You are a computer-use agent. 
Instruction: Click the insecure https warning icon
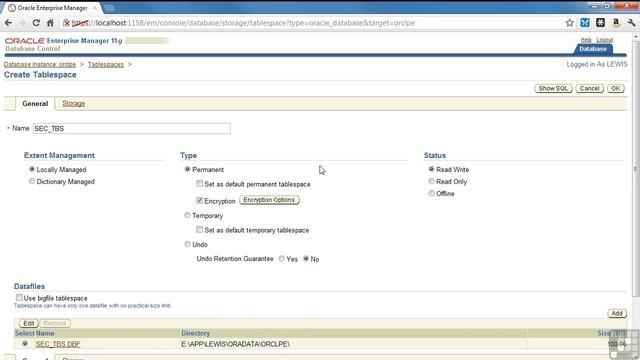point(67,23)
